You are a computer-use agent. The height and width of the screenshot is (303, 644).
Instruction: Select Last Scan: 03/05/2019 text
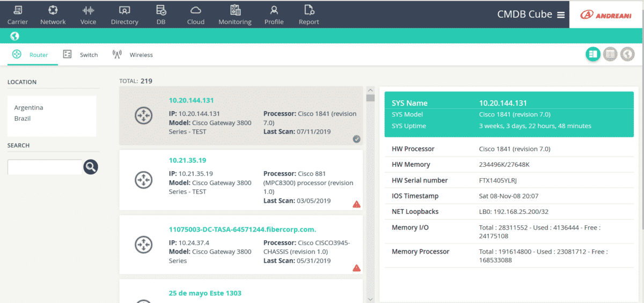297,201
